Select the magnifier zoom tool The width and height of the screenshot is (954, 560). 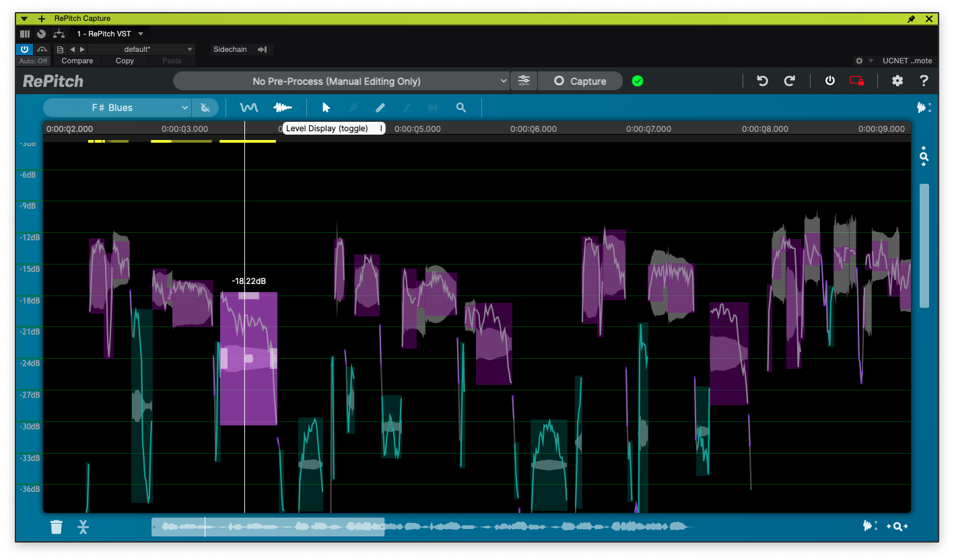[461, 108]
